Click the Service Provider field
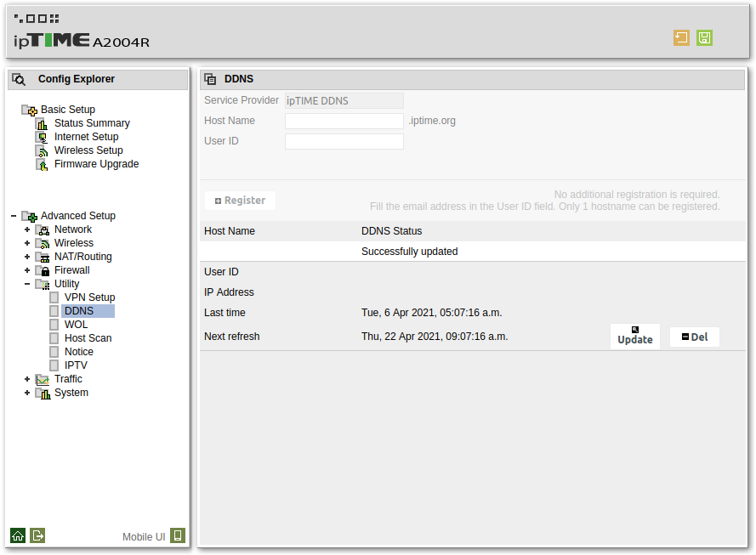The image size is (756, 555). coord(344,100)
